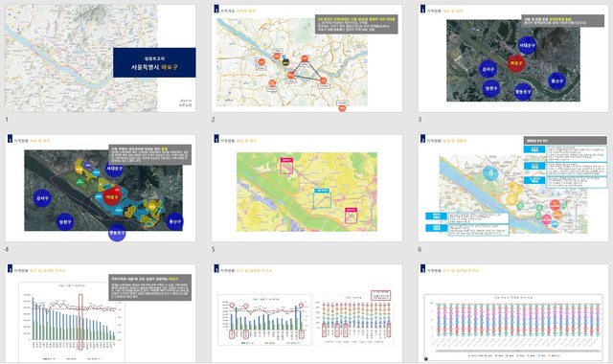The width and height of the screenshot is (613, 364).
Task: Select slide 6 thumbnail with blue callout boxes
Action: [x=513, y=188]
